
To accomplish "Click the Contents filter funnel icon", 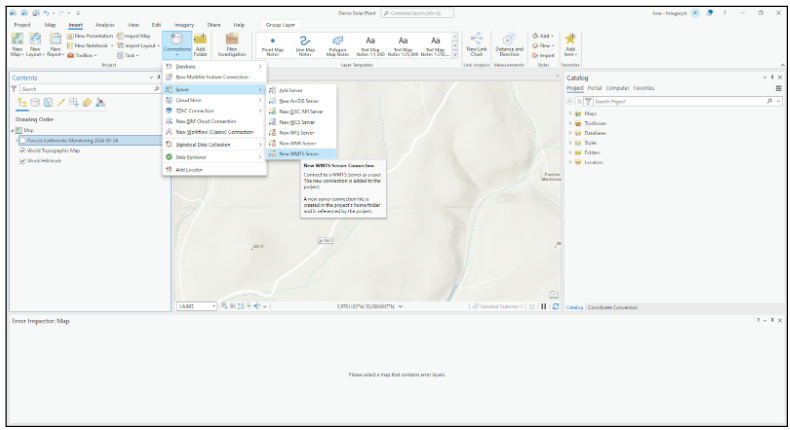I will click(x=14, y=89).
